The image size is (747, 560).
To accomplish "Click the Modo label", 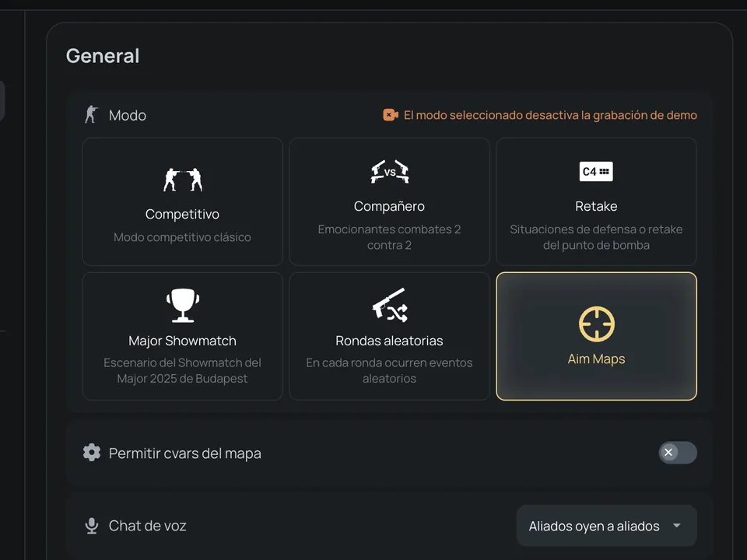I will click(127, 115).
